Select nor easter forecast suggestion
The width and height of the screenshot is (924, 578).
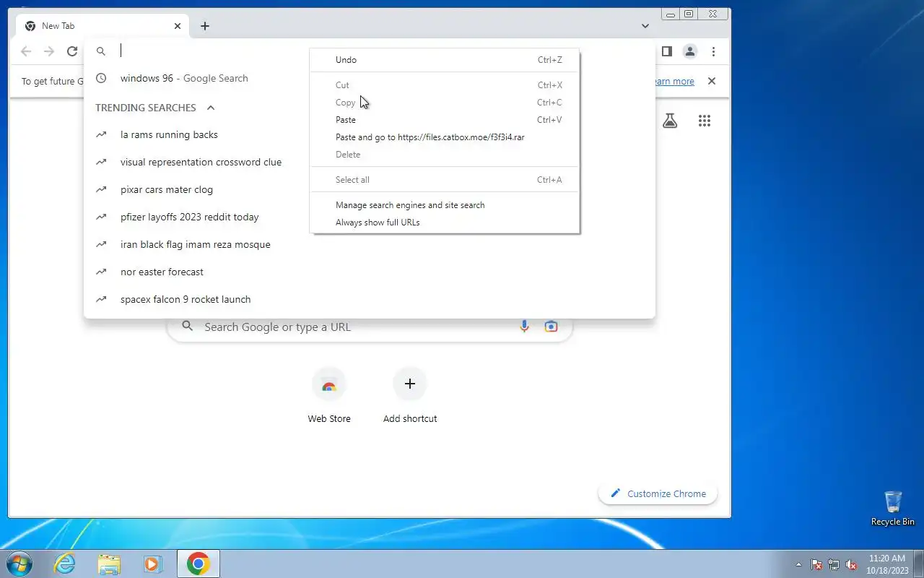coord(370,272)
